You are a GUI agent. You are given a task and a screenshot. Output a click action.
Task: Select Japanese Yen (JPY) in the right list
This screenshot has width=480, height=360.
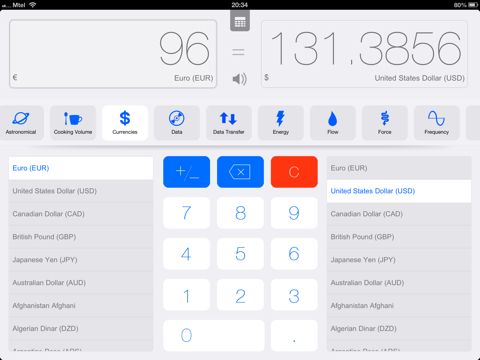[399, 260]
